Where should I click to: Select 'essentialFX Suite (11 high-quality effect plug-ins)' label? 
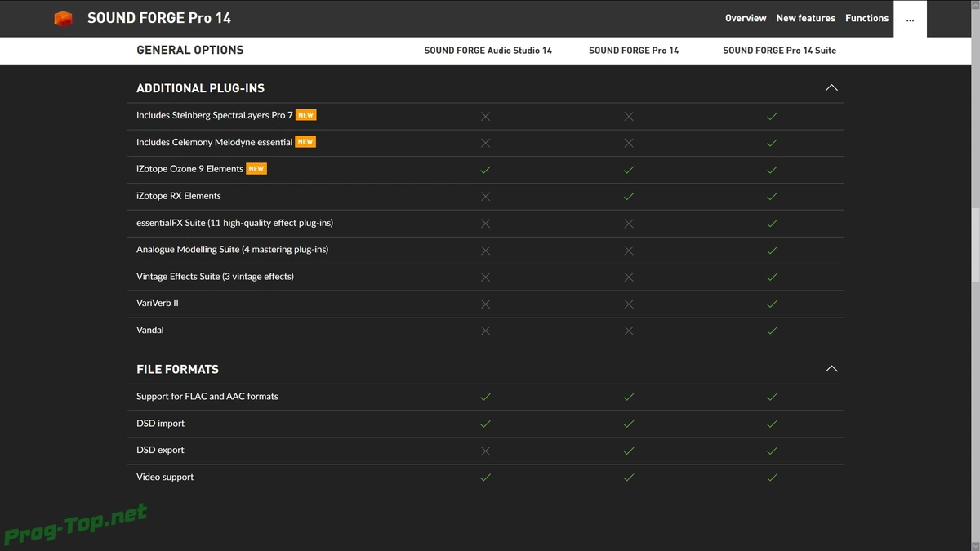click(x=234, y=223)
